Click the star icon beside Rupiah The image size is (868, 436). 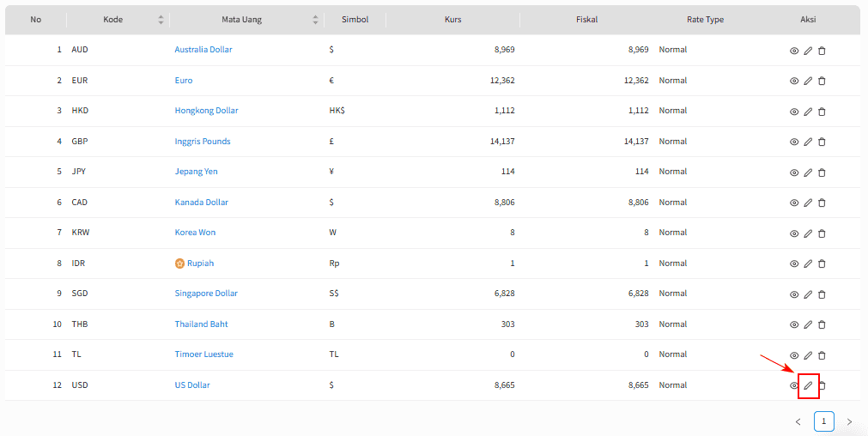[x=179, y=263]
